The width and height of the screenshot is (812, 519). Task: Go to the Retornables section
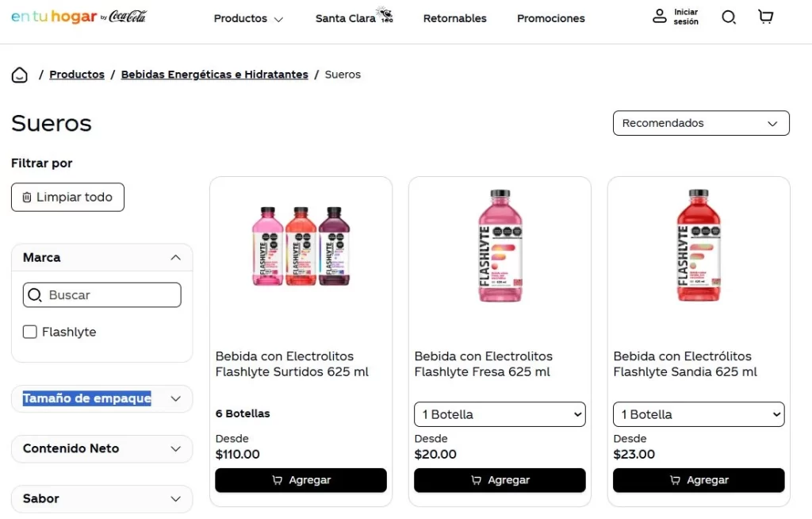[454, 18]
